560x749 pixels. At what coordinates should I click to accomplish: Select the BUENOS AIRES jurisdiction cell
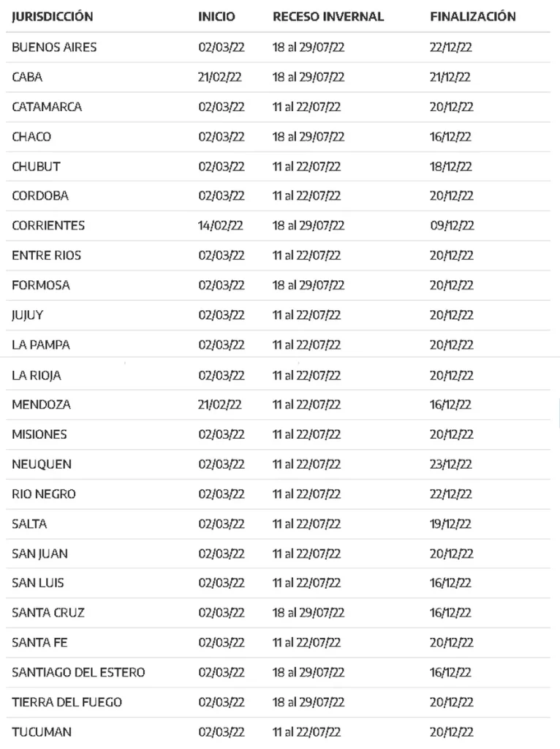tap(54, 48)
